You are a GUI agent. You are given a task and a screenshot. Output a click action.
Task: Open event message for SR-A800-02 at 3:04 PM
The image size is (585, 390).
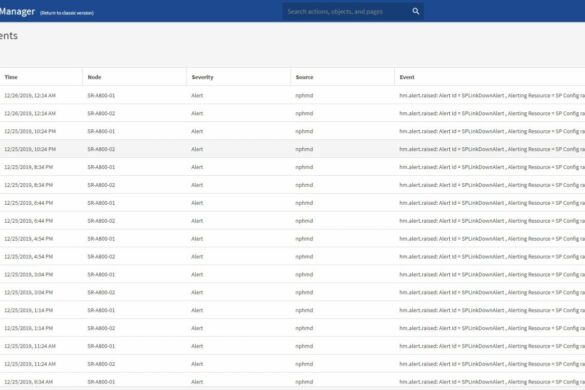point(492,293)
